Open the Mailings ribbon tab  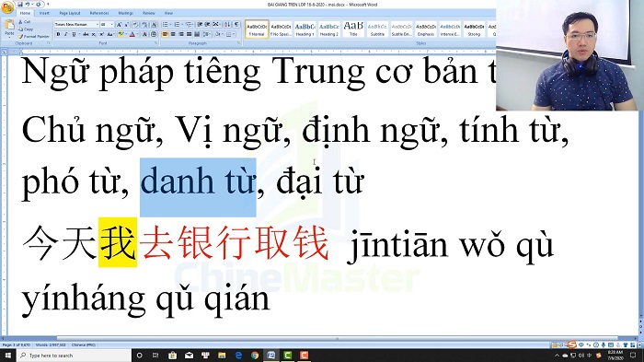[126, 13]
